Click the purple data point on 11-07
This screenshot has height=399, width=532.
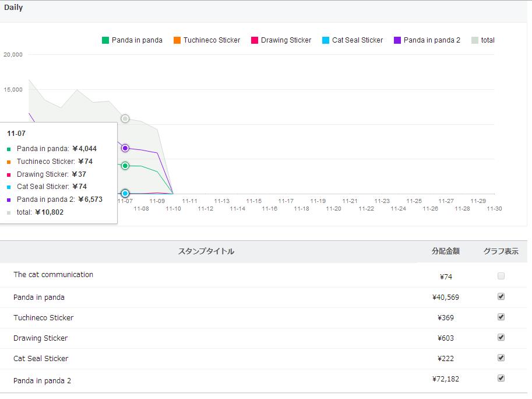click(125, 148)
